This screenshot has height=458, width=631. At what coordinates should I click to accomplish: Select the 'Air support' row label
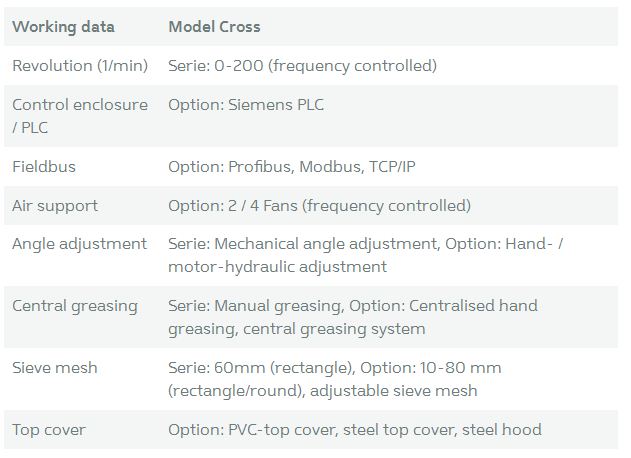tap(55, 205)
